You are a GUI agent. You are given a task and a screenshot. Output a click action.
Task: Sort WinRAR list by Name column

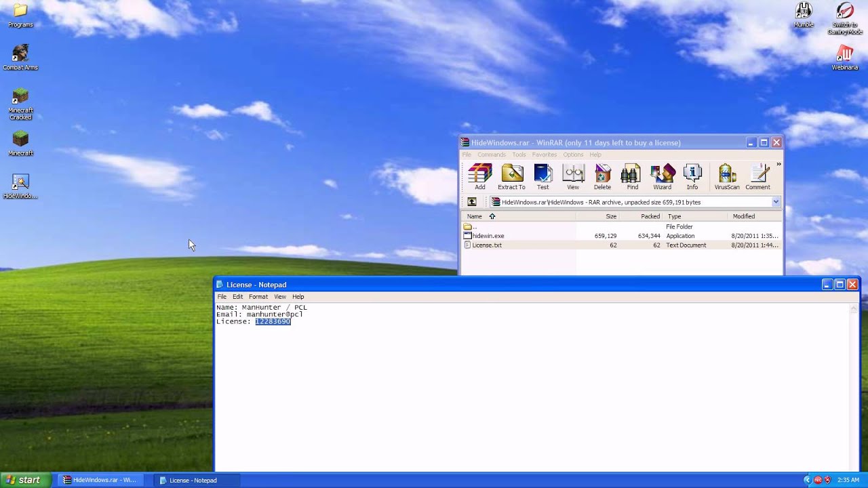pos(519,216)
